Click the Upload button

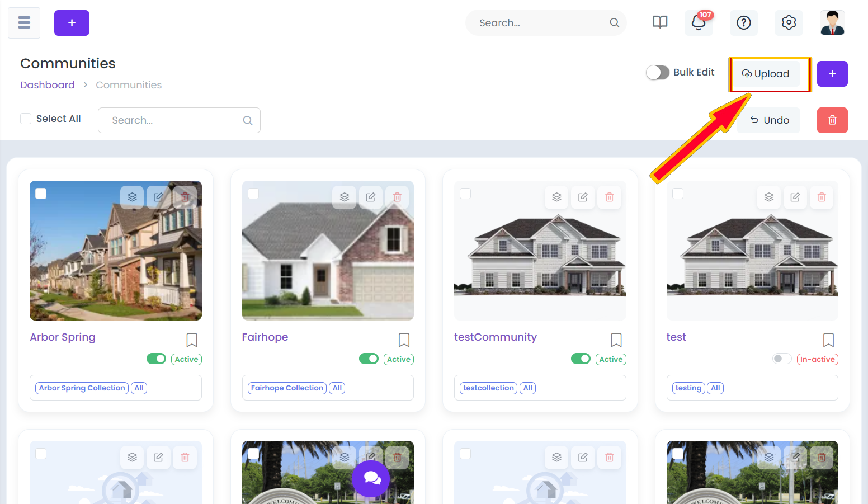766,74
